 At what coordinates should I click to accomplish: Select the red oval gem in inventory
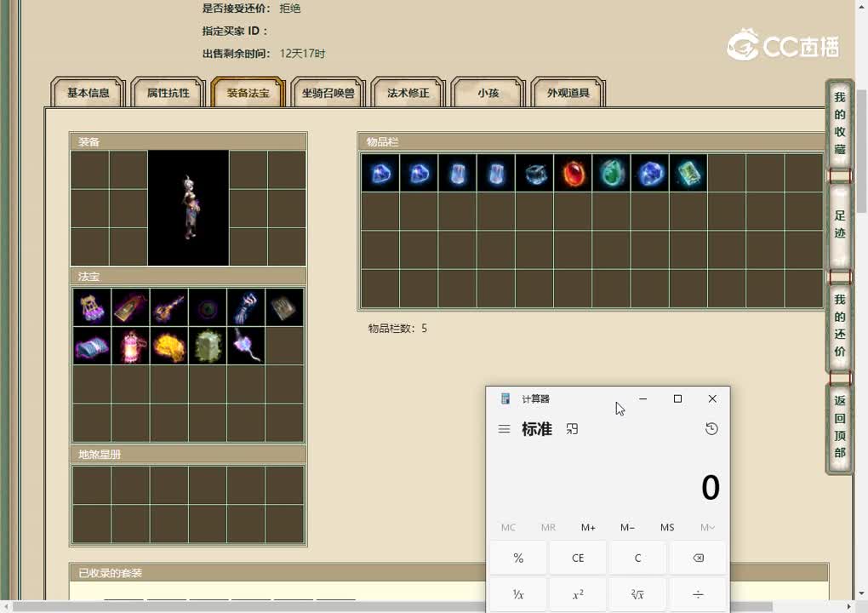tap(573, 173)
